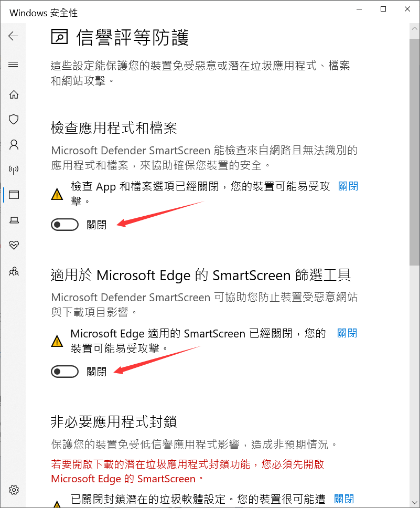Screen dimensions: 420x508
Task: Click the 信譽評等防護 page title
Action: tap(133, 37)
